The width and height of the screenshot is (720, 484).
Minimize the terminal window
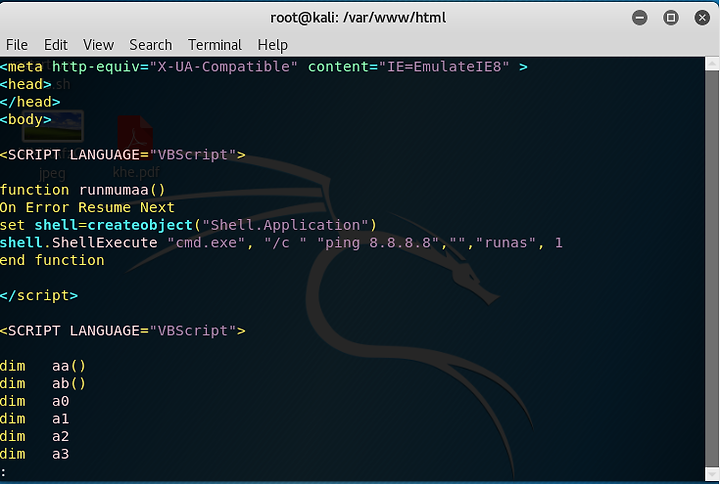pyautogui.click(x=639, y=18)
